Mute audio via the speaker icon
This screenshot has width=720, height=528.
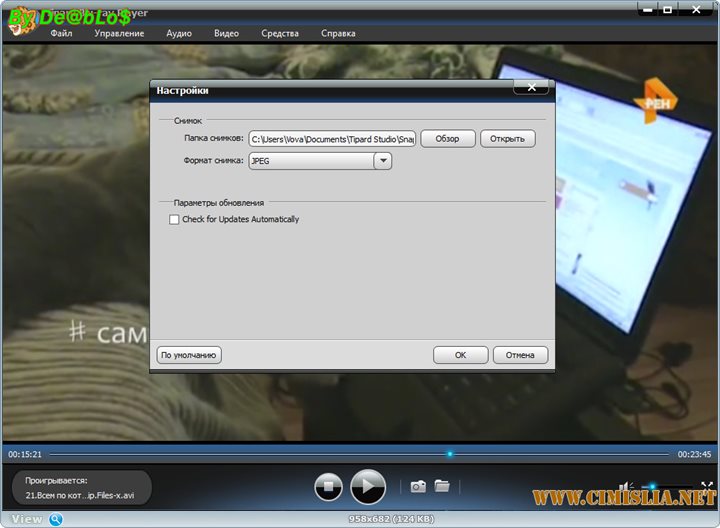tap(626, 487)
